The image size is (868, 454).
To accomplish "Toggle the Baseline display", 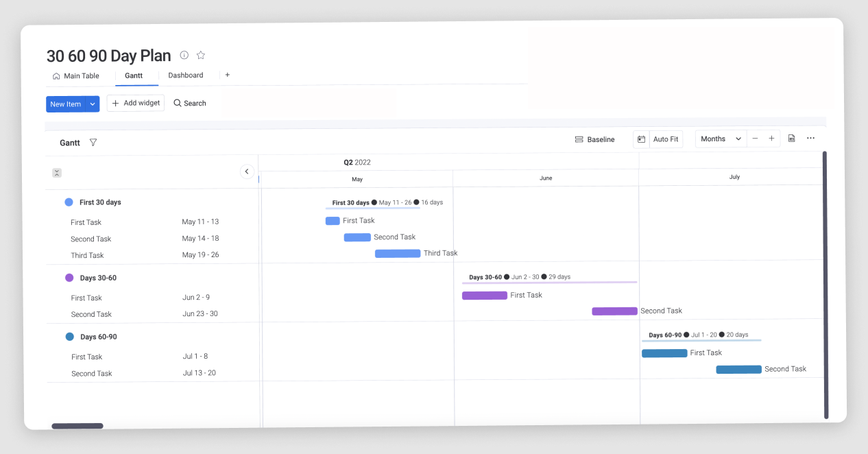I will click(x=594, y=139).
